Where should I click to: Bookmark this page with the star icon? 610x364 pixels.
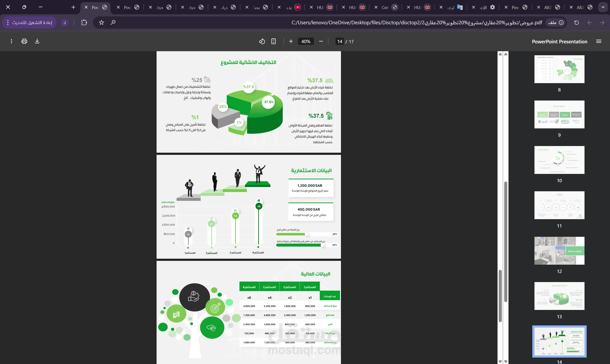[x=101, y=23]
